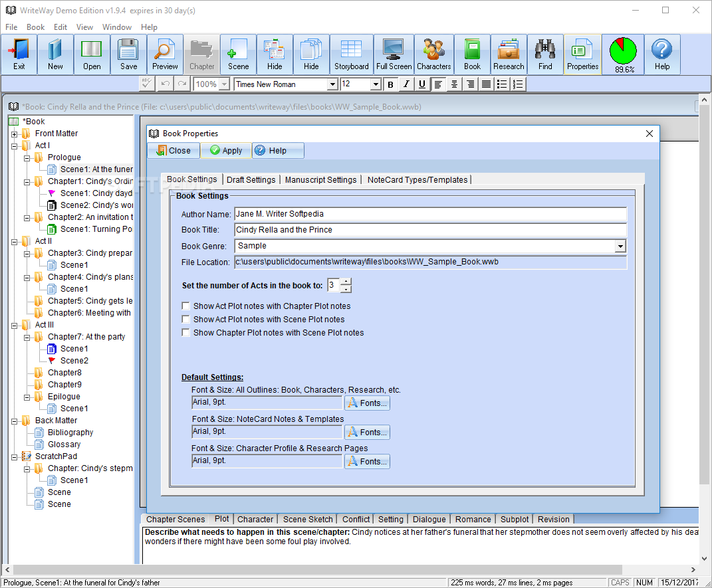Justify text in format bar
This screenshot has width=712, height=588.
[487, 84]
